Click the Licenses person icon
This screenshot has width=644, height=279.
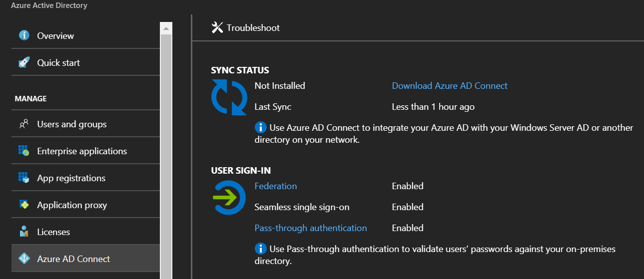pyautogui.click(x=23, y=232)
